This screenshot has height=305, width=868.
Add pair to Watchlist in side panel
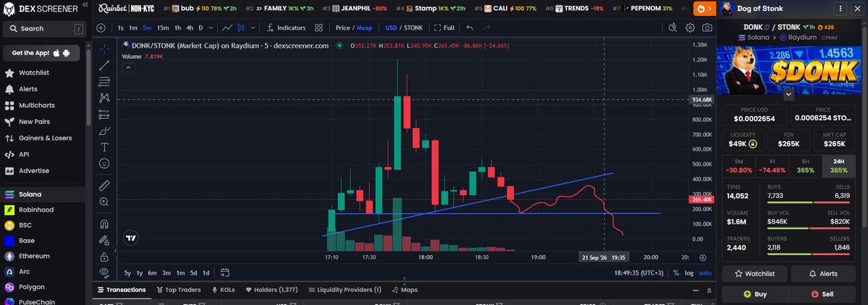[x=754, y=273]
